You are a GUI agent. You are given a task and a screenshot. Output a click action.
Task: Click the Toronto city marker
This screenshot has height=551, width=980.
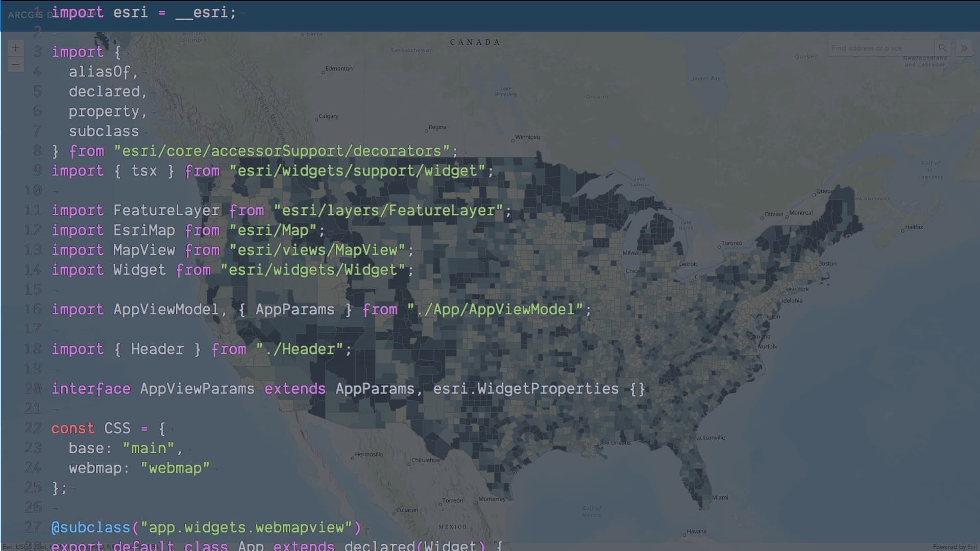pyautogui.click(x=719, y=247)
